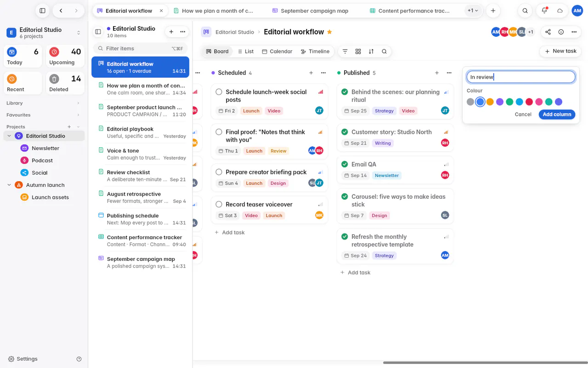Cancel adding the new column
The image size is (588, 368).
pyautogui.click(x=523, y=115)
